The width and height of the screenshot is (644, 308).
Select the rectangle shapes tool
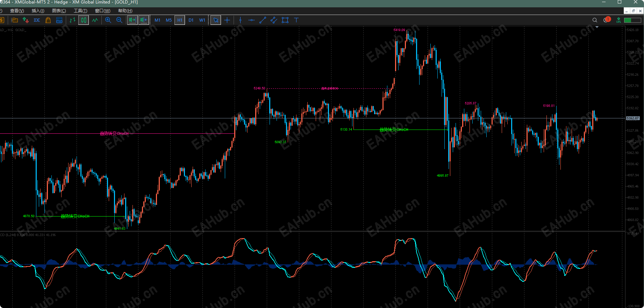click(285, 20)
